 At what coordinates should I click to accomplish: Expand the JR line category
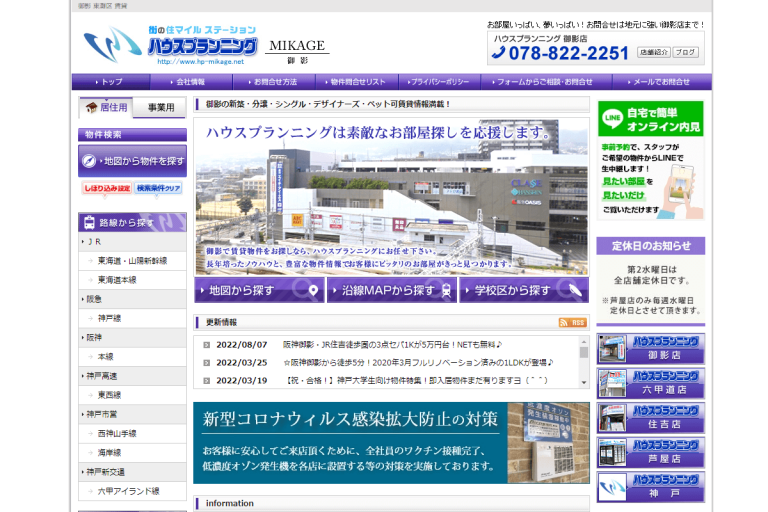click(132, 242)
